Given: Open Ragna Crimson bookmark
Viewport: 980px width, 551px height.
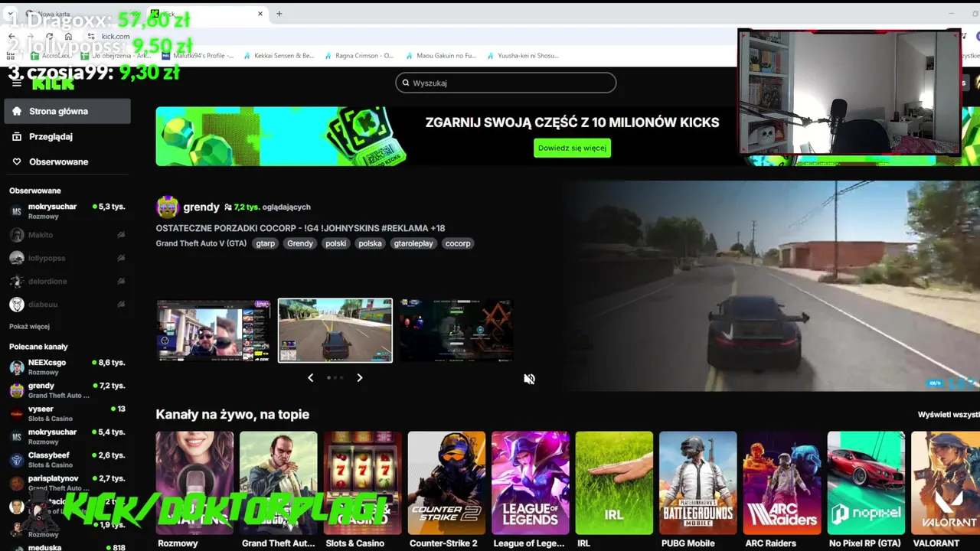Looking at the screenshot, I should (359, 55).
